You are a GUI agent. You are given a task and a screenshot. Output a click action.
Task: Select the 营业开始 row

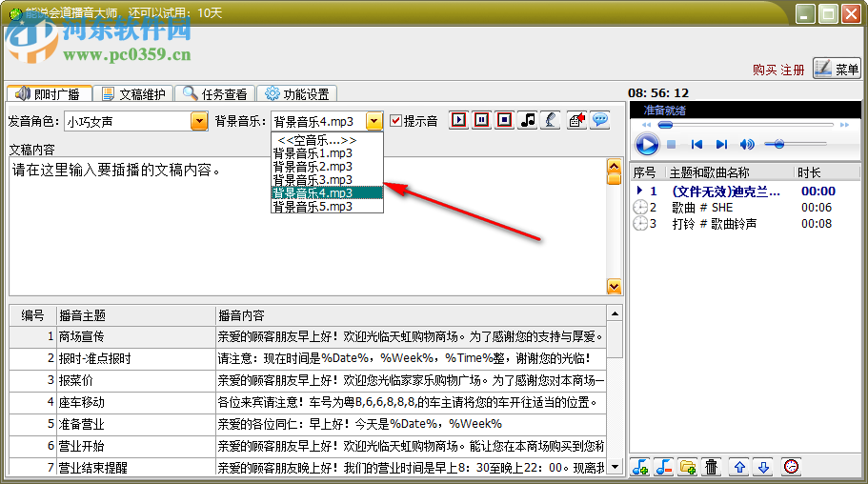pyautogui.click(x=308, y=446)
